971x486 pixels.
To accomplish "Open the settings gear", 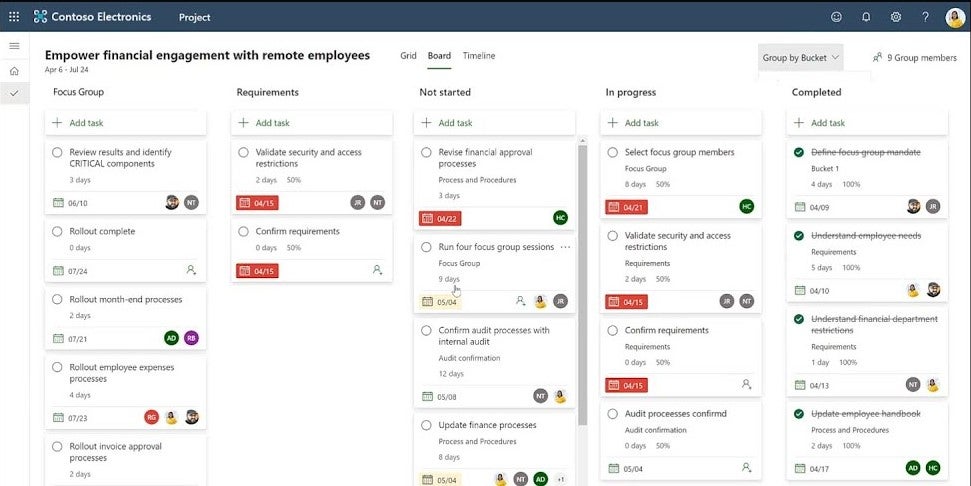I will tap(896, 17).
